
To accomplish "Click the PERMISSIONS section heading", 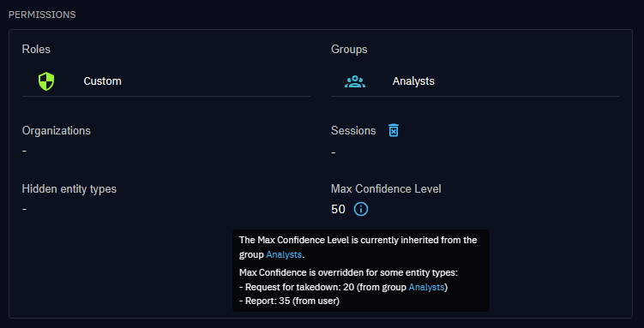I will coord(42,15).
